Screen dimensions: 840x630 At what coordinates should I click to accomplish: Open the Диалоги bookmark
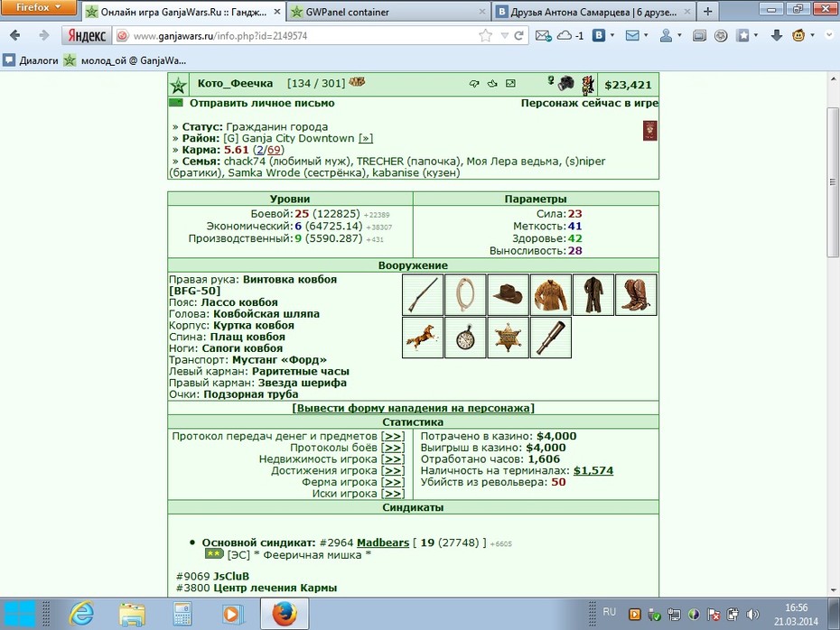click(x=31, y=60)
